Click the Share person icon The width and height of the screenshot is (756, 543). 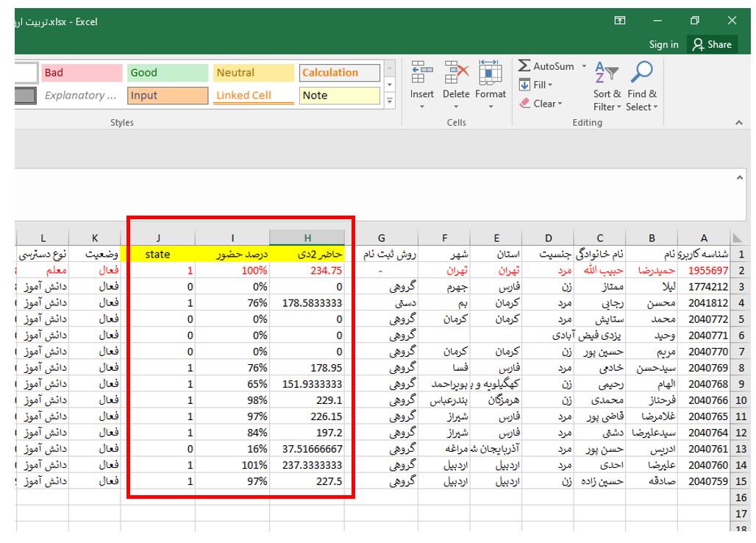point(698,45)
